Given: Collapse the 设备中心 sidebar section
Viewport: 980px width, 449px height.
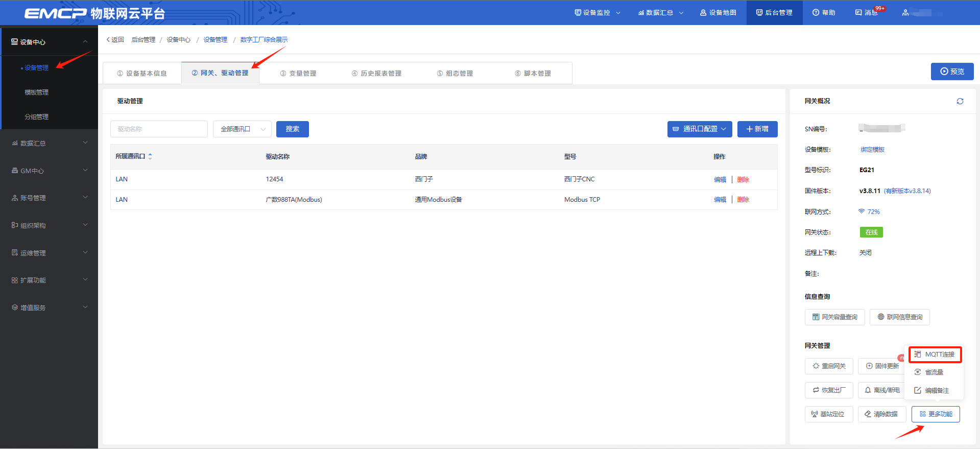Looking at the screenshot, I should 49,42.
